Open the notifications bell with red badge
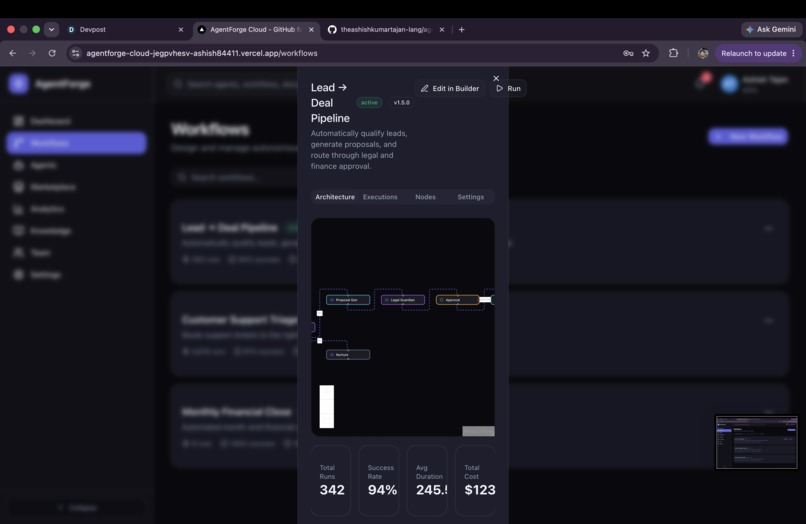The height and width of the screenshot is (524, 806). point(702,82)
